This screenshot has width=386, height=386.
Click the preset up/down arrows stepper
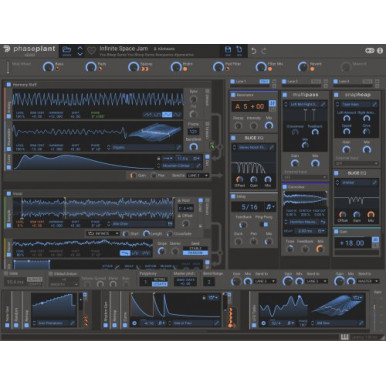click(80, 51)
